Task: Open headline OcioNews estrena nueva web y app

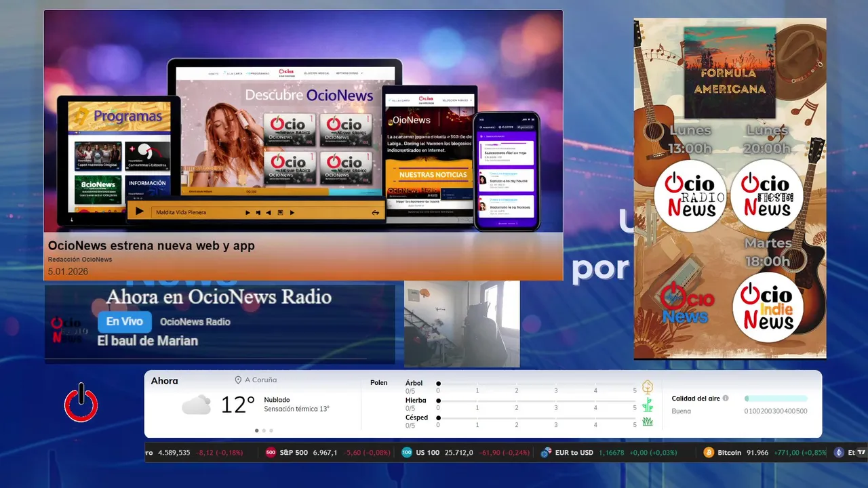Action: coord(151,245)
